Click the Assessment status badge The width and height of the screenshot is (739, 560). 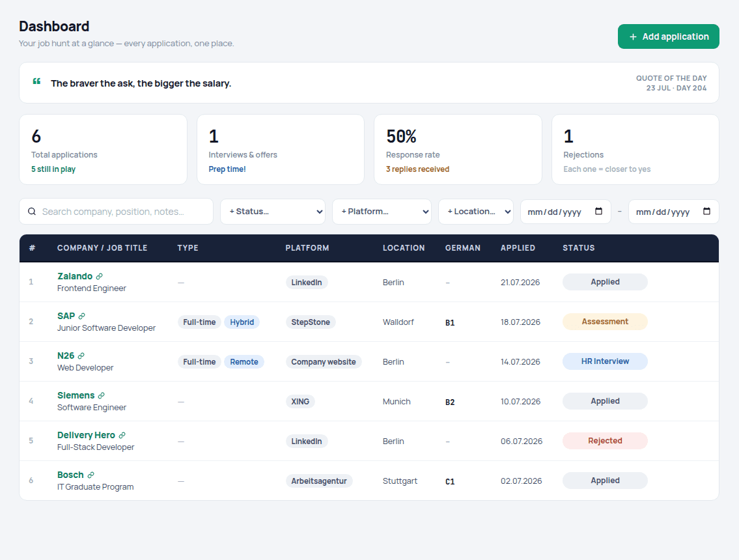605,322
